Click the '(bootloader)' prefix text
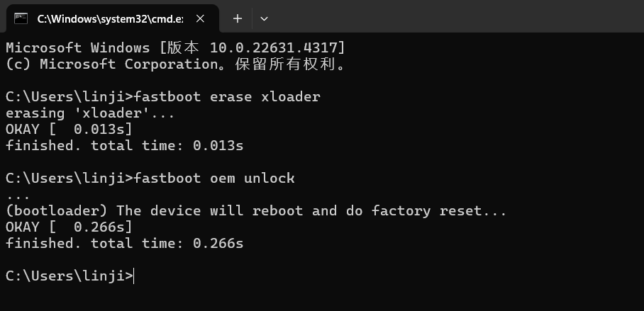Viewport: 644px width, 311px height. [x=57, y=211]
